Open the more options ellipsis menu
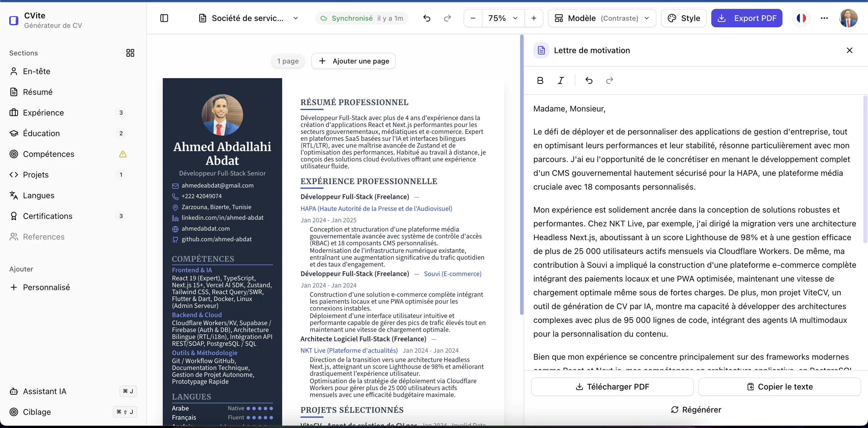Viewport: 868px width, 428px height. [824, 18]
